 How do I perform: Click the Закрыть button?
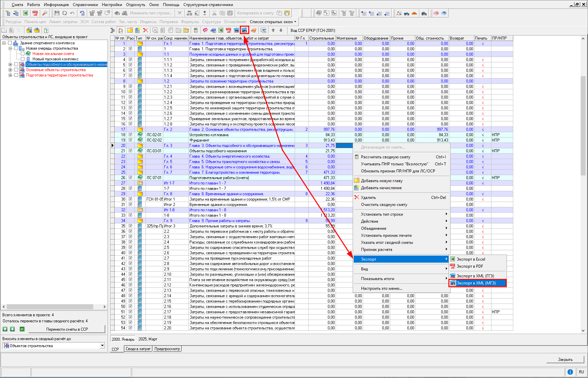coord(565,360)
